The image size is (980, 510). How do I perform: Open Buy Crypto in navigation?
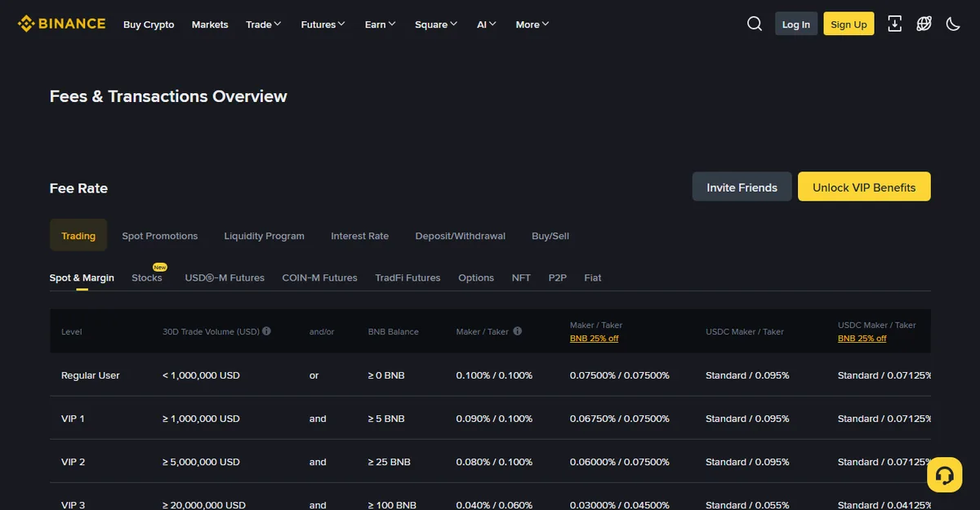click(x=149, y=24)
